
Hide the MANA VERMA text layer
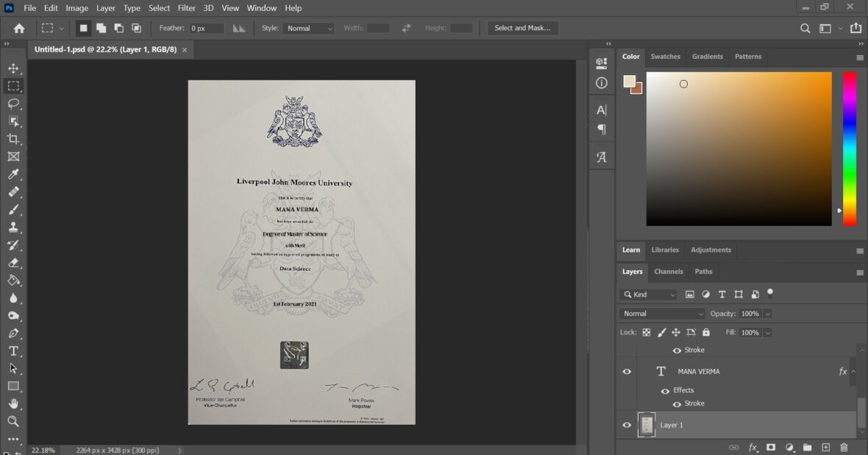point(627,372)
